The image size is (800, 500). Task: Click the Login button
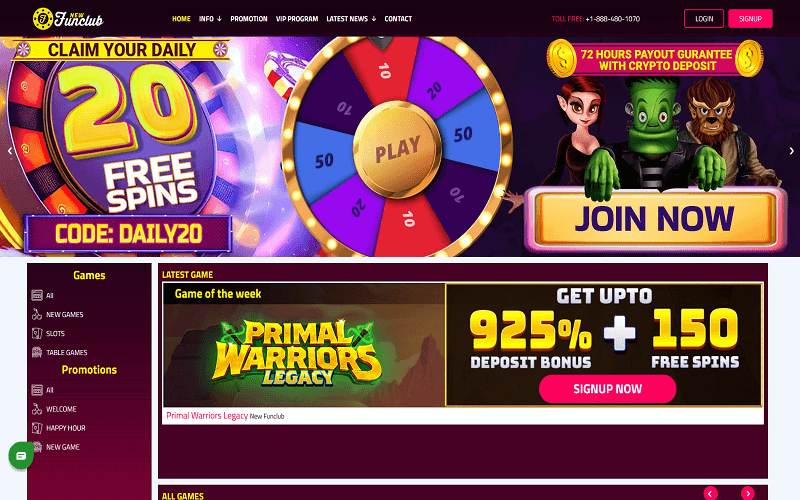point(704,18)
